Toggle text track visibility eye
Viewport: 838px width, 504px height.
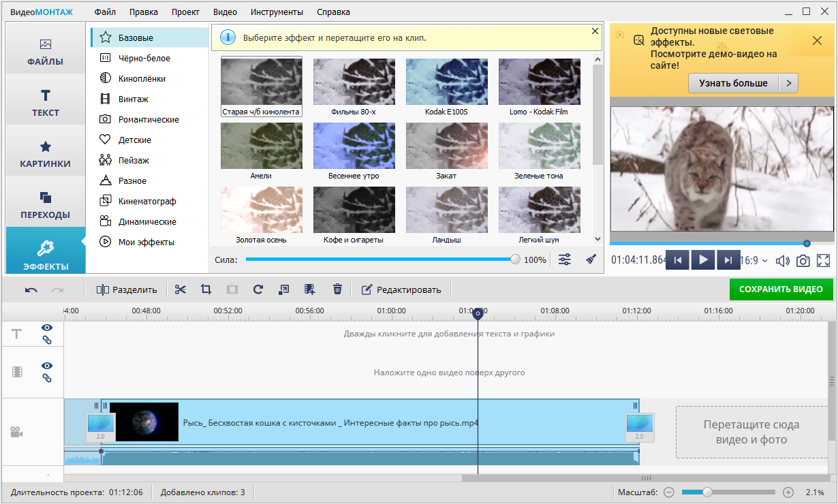pos(47,328)
